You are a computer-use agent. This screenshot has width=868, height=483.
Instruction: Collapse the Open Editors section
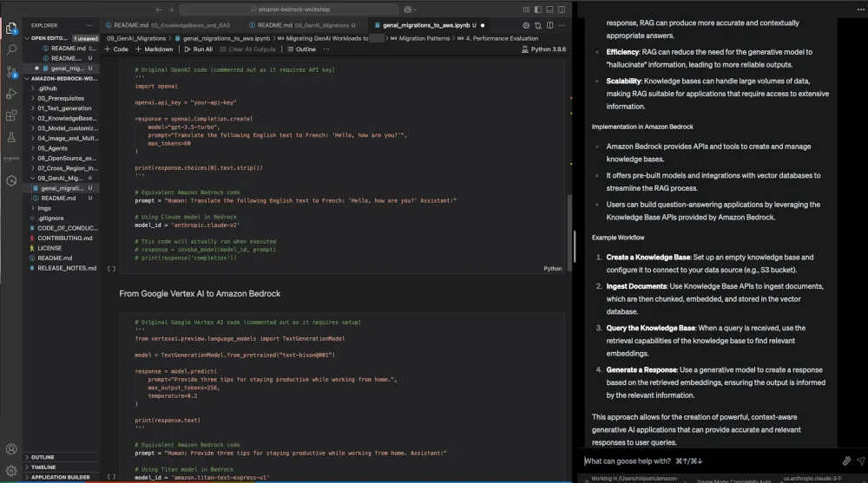48,38
